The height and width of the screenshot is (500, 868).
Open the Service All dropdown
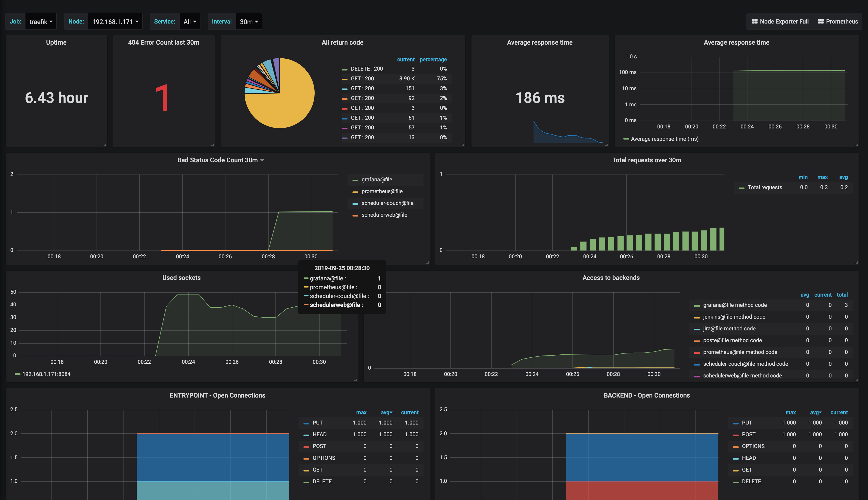pyautogui.click(x=189, y=22)
